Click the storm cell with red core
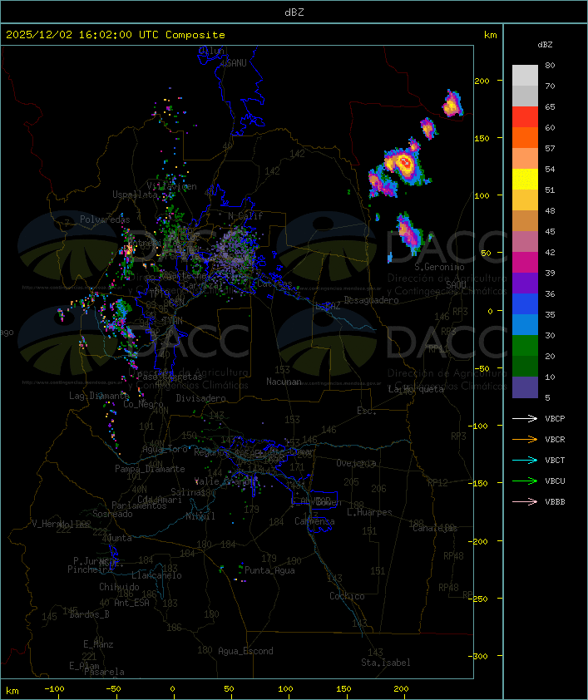588x700 pixels. (x=405, y=163)
